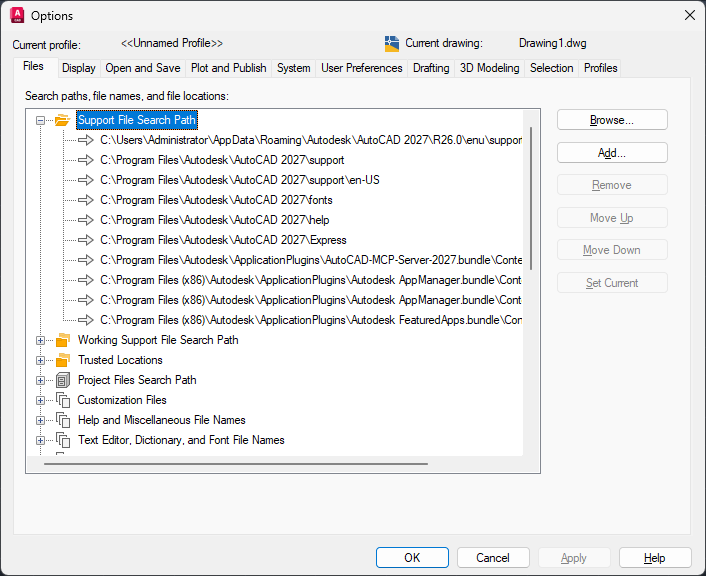Screen dimensions: 706x576
Task: Expand Help and Miscellaneous File Names node
Action: click(41, 420)
